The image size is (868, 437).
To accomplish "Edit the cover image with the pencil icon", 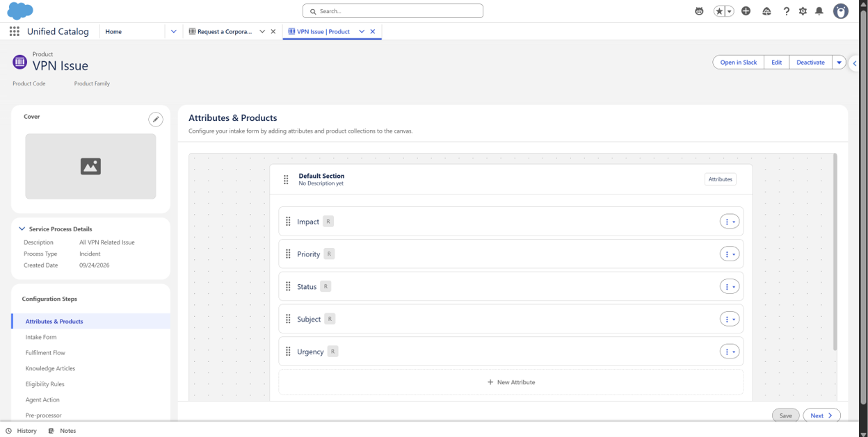I will coord(156,119).
